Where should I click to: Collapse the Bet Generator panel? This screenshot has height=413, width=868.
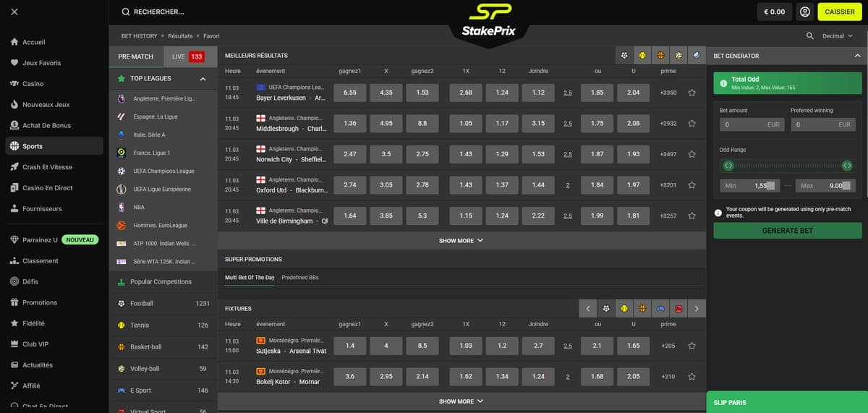[x=858, y=56]
